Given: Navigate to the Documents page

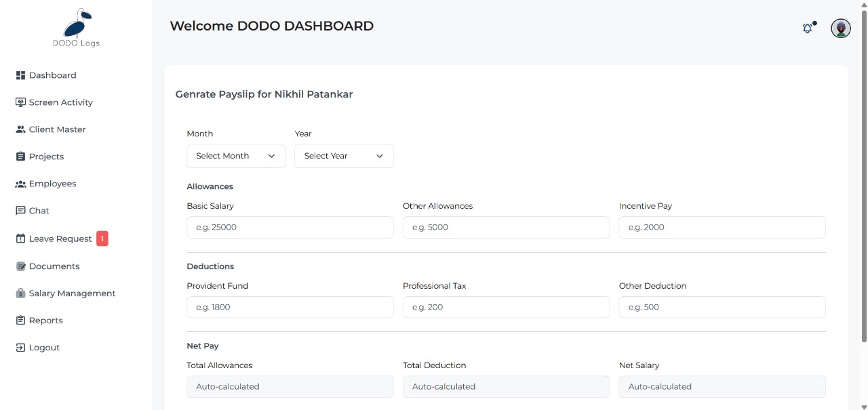Looking at the screenshot, I should point(54,266).
